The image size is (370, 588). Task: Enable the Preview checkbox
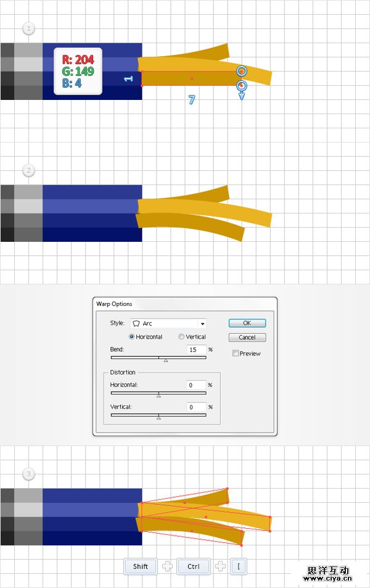(x=236, y=354)
